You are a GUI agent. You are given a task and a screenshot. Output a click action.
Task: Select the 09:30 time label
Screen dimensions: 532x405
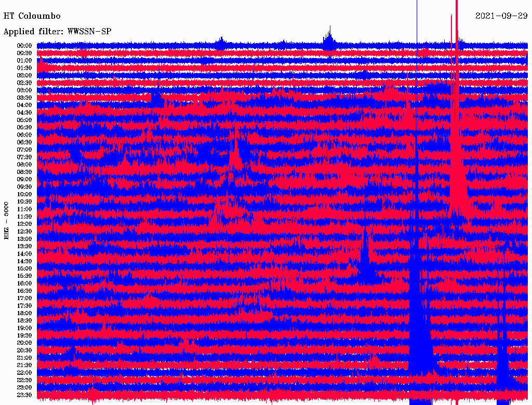(24, 187)
